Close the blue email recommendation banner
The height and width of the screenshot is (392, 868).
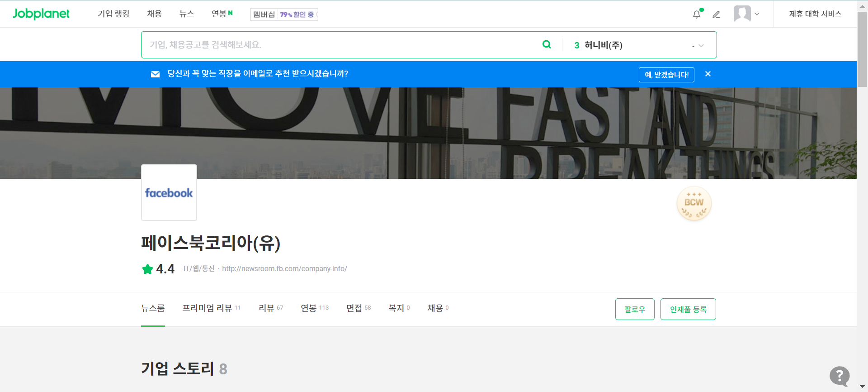[708, 74]
